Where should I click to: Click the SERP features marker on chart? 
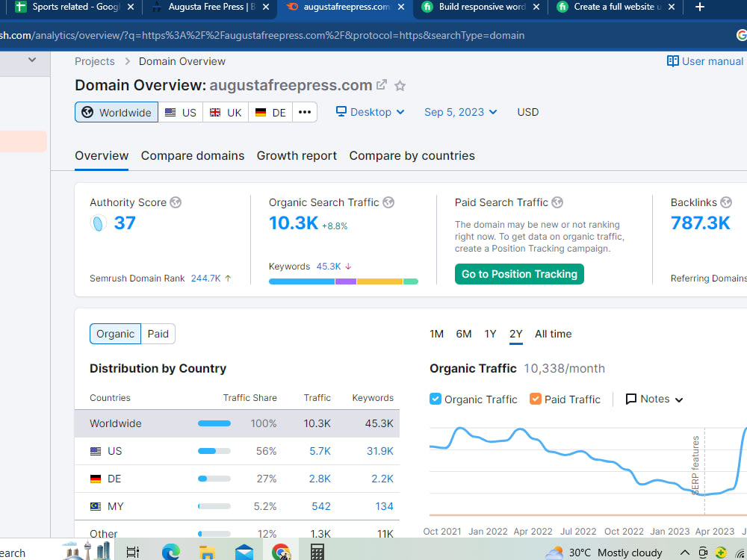click(695, 464)
